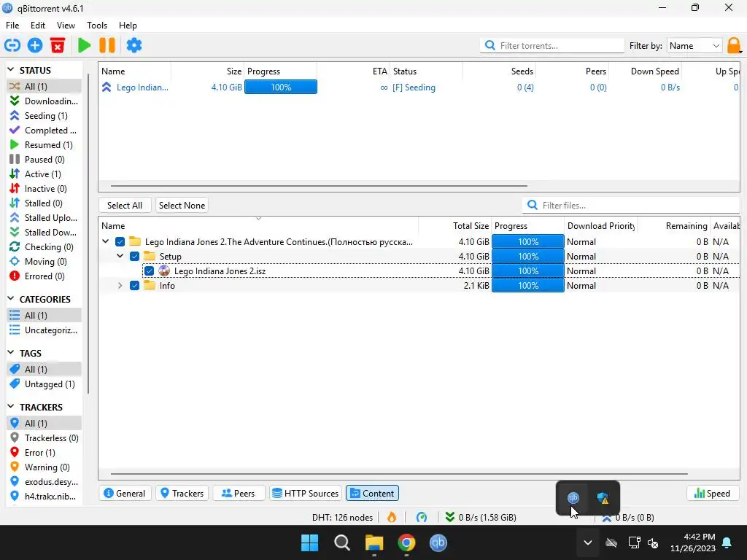Click Windows Security icon in tray popup
The width and height of the screenshot is (747, 560).
603,498
